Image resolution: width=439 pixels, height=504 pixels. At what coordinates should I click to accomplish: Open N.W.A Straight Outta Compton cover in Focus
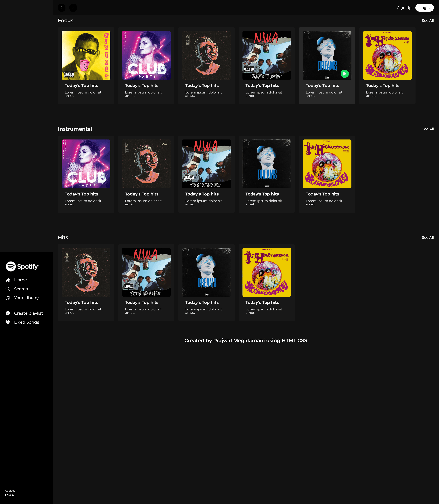click(266, 55)
